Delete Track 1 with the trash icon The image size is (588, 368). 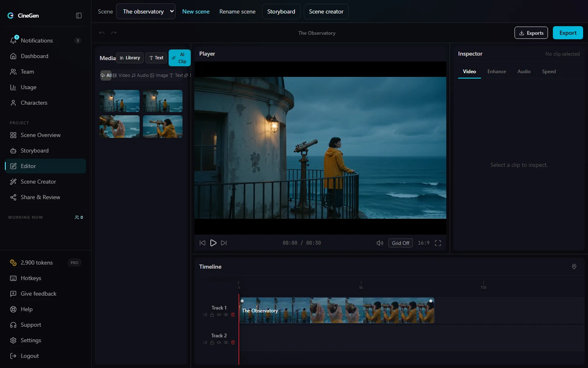click(x=233, y=315)
